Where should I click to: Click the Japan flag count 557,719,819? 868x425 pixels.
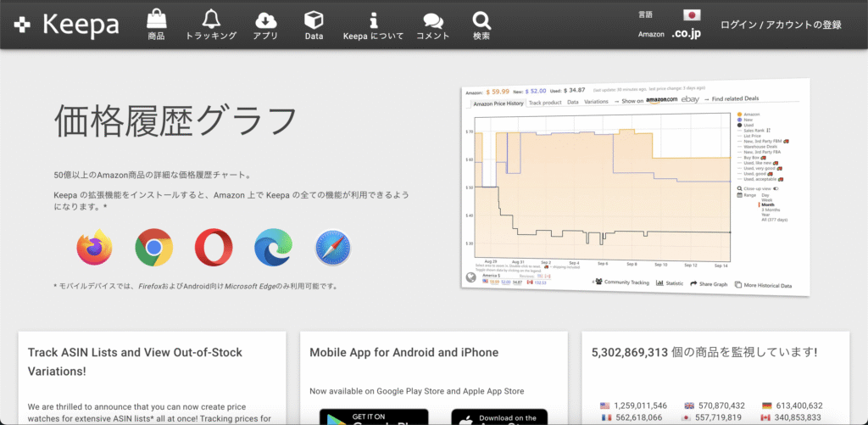[x=713, y=418]
